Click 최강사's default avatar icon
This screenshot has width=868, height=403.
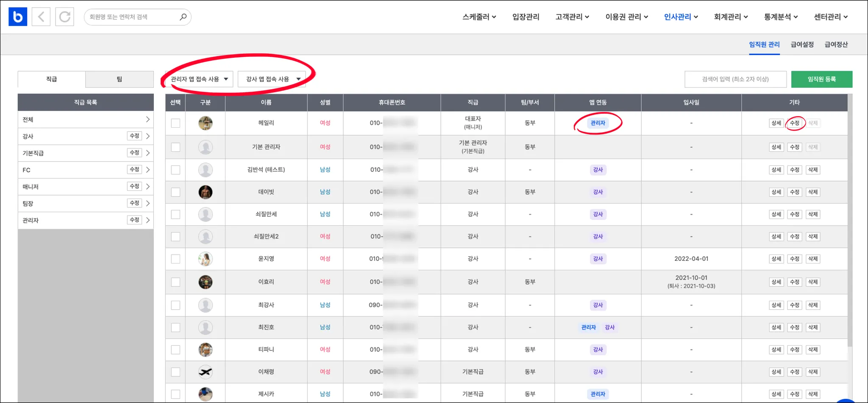point(206,305)
